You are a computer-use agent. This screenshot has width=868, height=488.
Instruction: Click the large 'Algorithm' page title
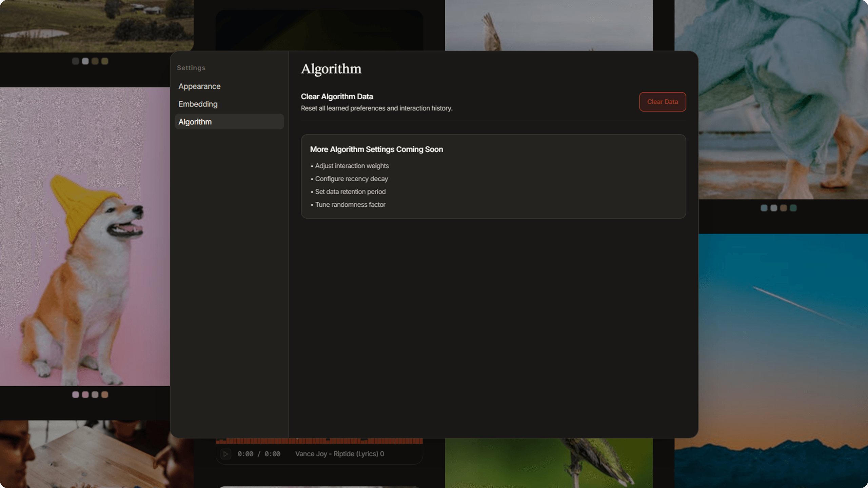[331, 69]
